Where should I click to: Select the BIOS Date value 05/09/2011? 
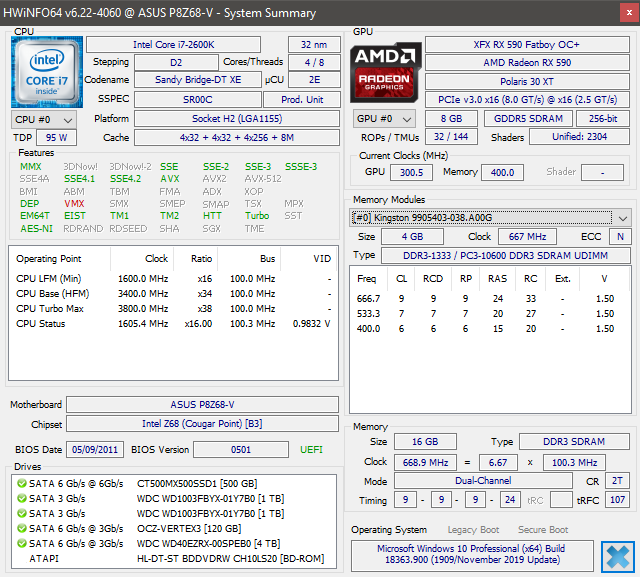point(95,450)
